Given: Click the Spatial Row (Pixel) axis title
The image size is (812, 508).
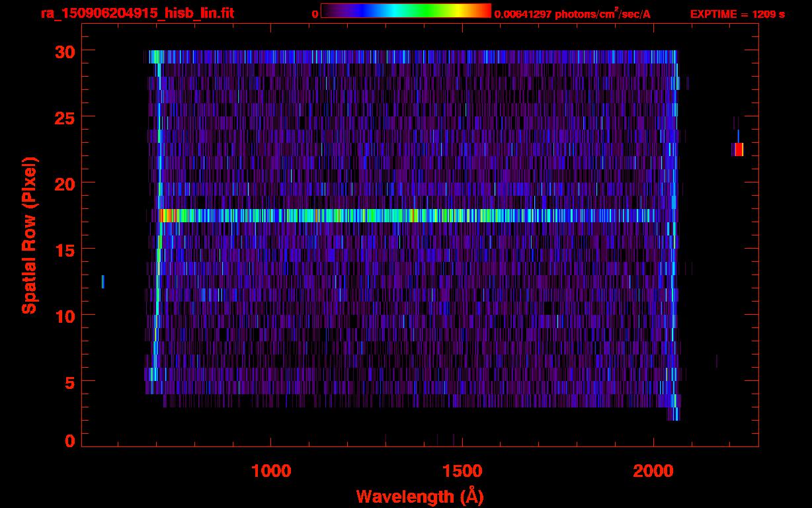Looking at the screenshot, I should coord(29,235).
